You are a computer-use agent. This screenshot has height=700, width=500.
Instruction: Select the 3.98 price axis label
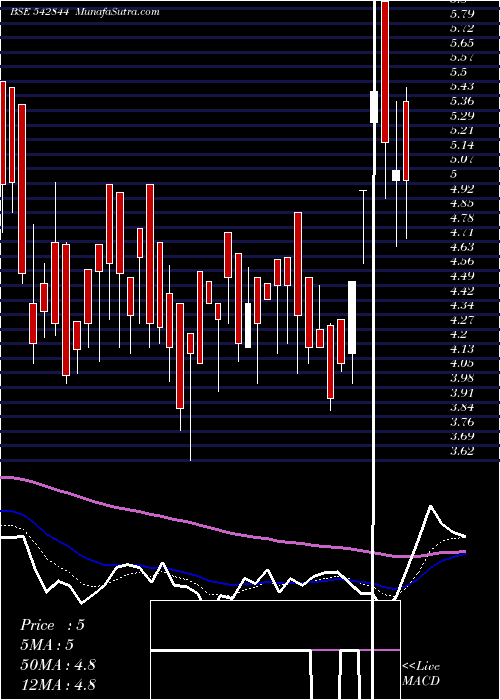462,378
